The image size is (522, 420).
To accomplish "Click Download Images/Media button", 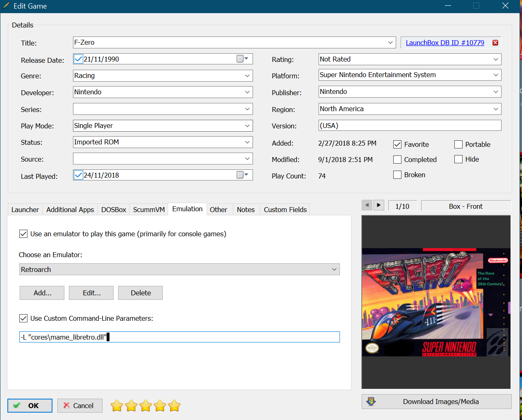I will pyautogui.click(x=437, y=402).
